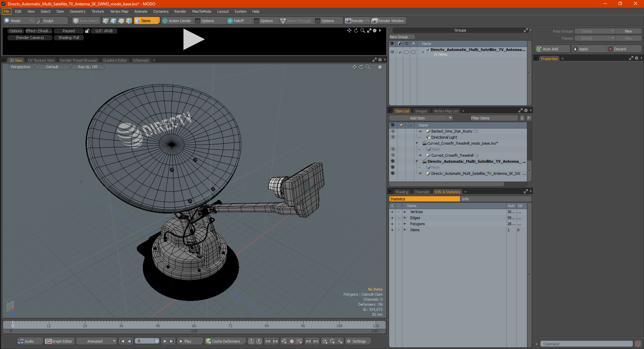Toggle visibility of Directv_Automatic_Multi_Satellite_TV_Antenna_SK_SW group
Screen dimensions: 644x349
click(x=392, y=173)
